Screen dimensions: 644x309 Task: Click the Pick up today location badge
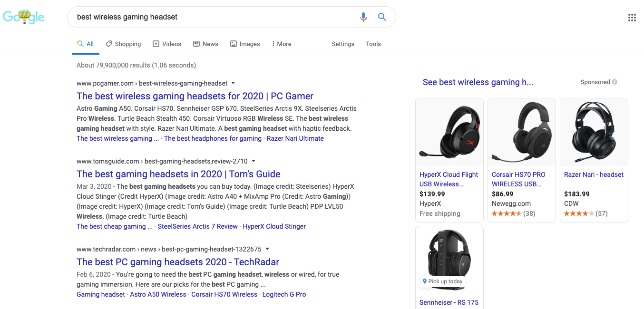click(x=443, y=281)
